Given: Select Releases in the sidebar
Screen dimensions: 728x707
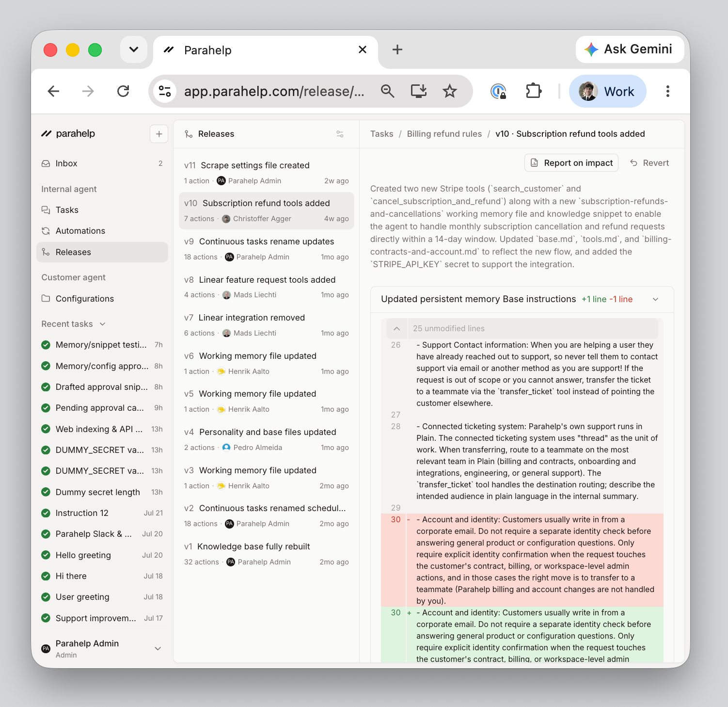Looking at the screenshot, I should (102, 252).
